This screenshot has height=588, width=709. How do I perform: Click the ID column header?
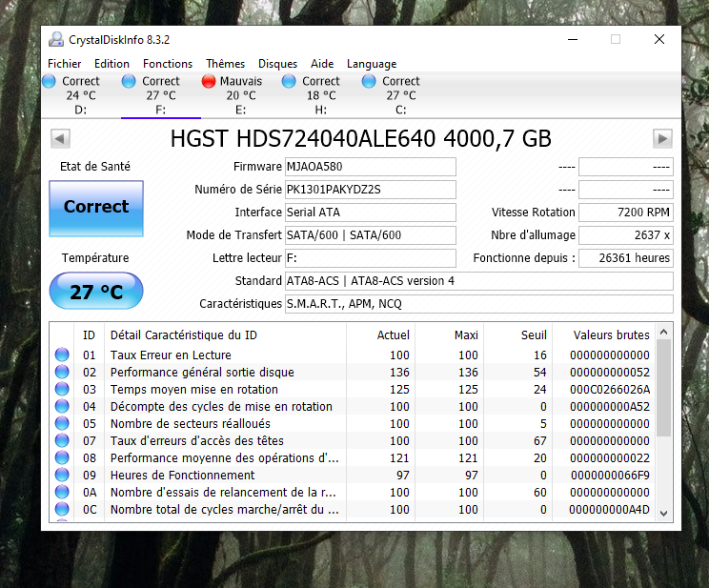[x=89, y=335]
